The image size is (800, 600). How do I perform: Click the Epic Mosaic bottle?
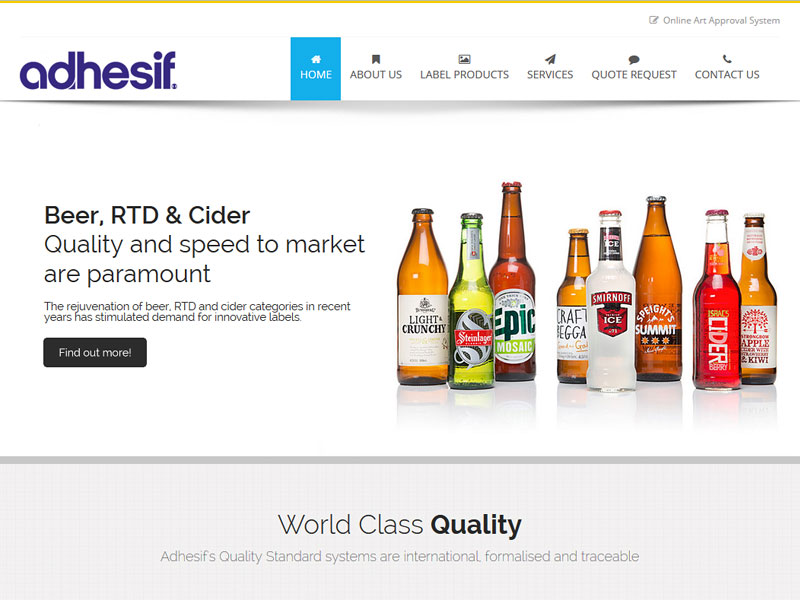tap(513, 282)
